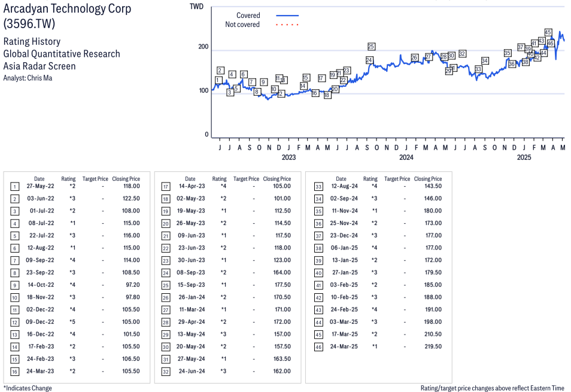Click the date 24-Jun-24
This screenshot has width=571, height=392.
click(192, 371)
